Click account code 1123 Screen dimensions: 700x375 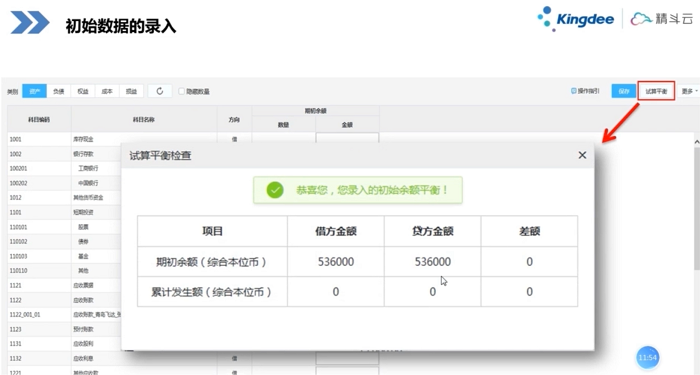(16, 329)
